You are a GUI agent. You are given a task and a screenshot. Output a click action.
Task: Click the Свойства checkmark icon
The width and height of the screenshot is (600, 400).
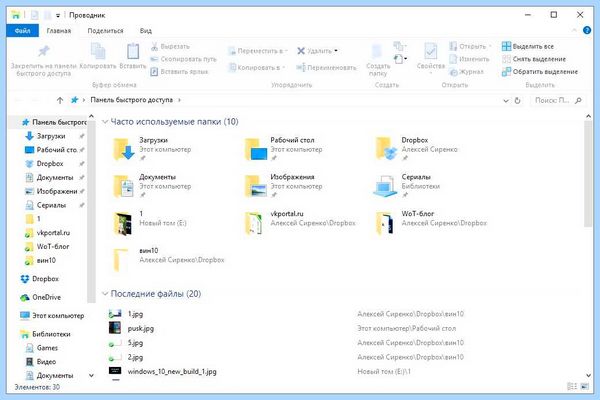click(430, 51)
